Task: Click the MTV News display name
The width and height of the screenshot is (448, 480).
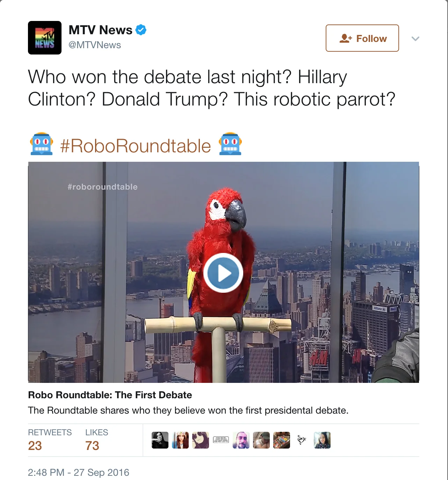Action: click(100, 30)
